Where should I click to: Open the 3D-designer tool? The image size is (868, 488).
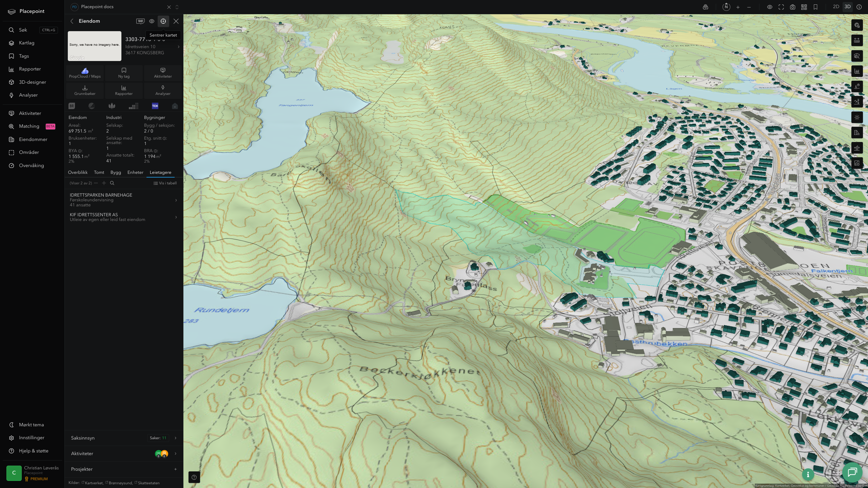pos(33,82)
